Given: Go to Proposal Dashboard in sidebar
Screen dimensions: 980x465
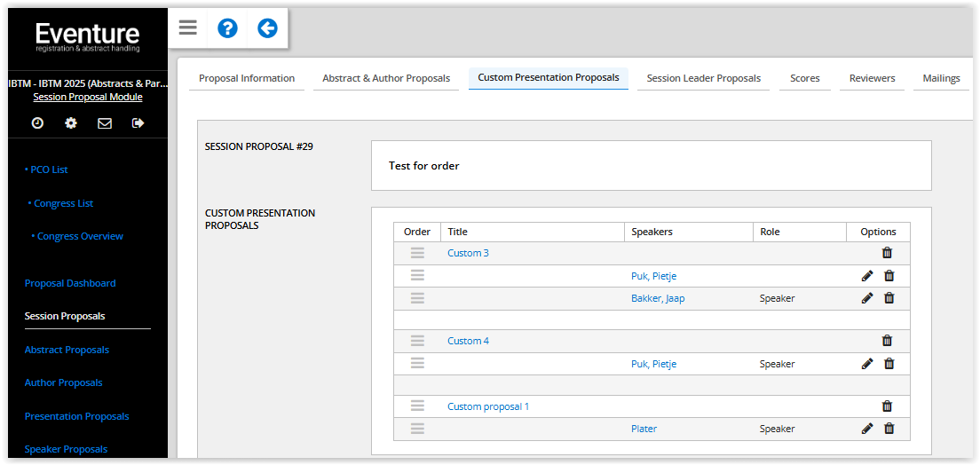Looking at the screenshot, I should 70,283.
